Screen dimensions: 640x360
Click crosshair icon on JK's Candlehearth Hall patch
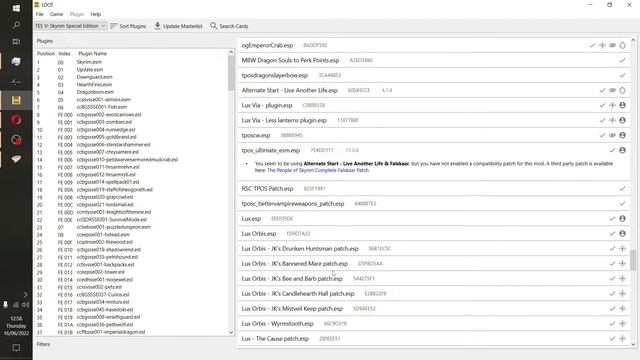622,293
